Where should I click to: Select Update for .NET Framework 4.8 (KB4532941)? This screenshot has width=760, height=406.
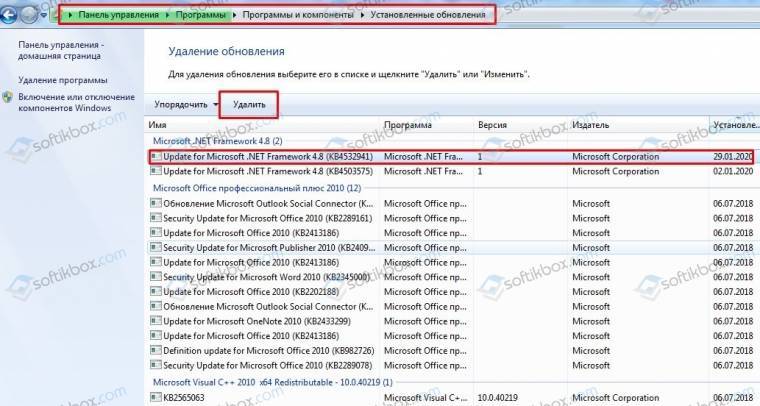click(x=268, y=156)
